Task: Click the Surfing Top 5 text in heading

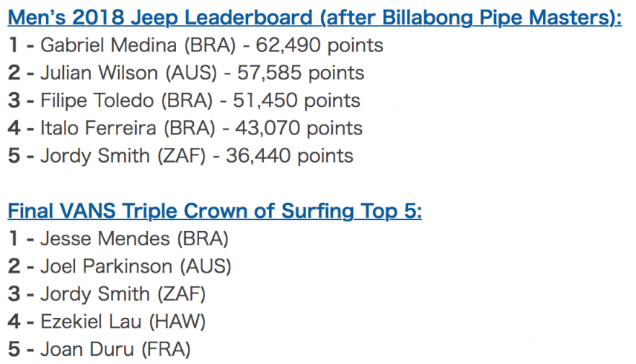Action: point(351,211)
